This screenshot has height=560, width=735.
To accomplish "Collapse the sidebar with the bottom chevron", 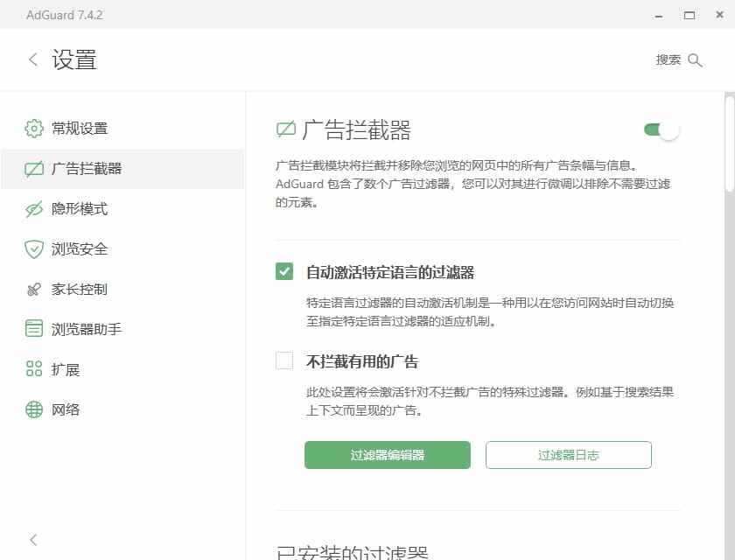I will 33,540.
